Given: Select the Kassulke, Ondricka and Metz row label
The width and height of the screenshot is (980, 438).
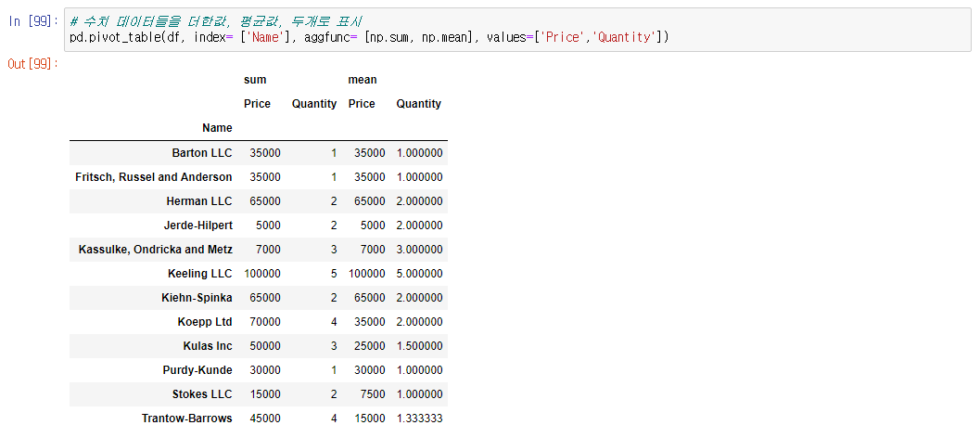Looking at the screenshot, I should [156, 249].
